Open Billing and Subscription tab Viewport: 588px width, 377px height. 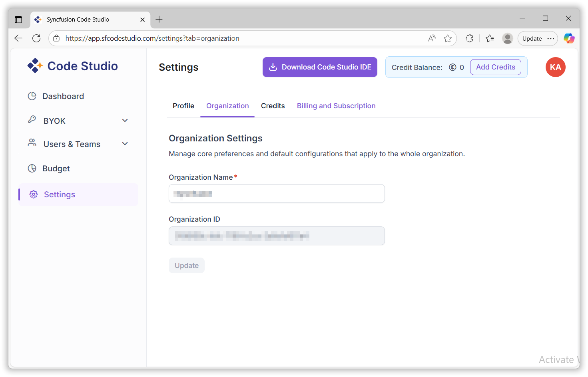(x=336, y=106)
